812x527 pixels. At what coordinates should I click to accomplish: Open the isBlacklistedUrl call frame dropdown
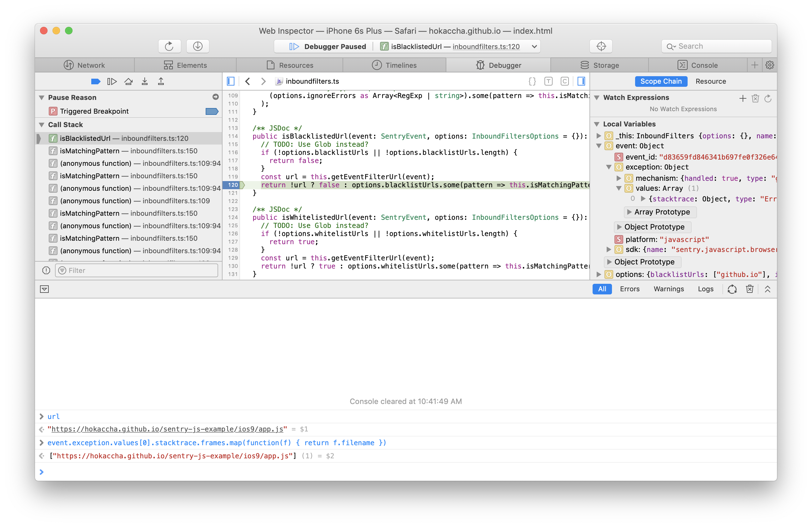tap(534, 47)
